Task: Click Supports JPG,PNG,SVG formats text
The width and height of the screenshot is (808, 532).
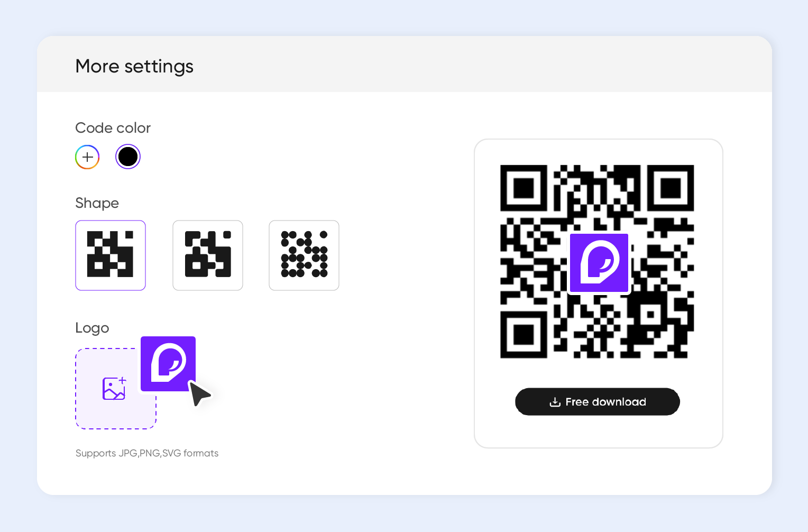Action: (x=147, y=453)
